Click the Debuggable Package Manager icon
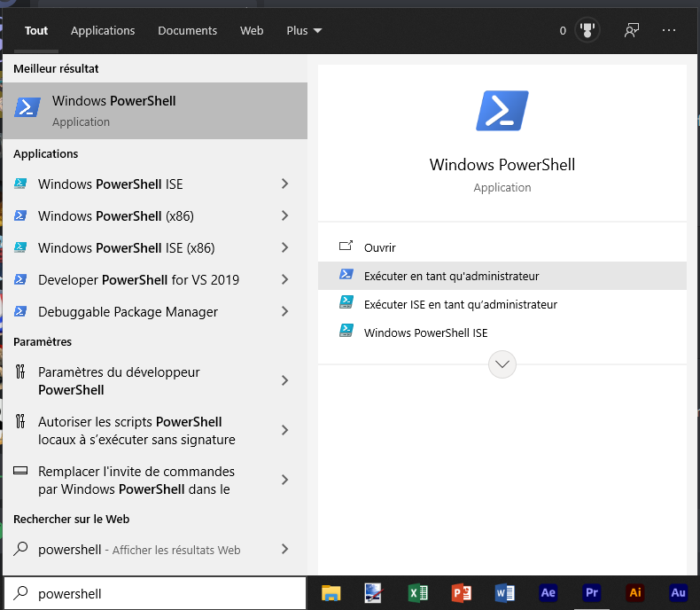This screenshot has width=700, height=610. [x=20, y=311]
